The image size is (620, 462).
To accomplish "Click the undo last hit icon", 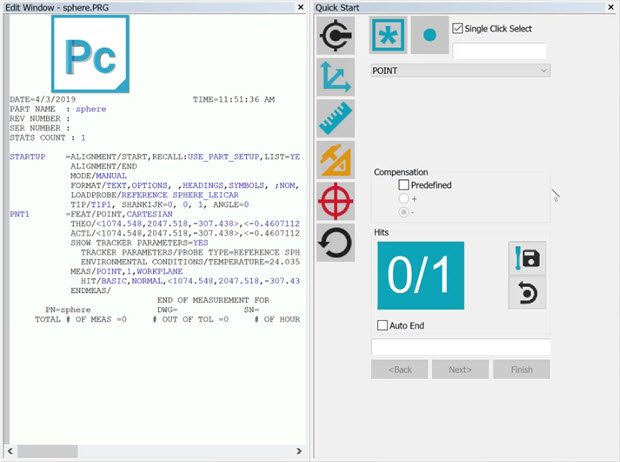I will pyautogui.click(x=527, y=293).
